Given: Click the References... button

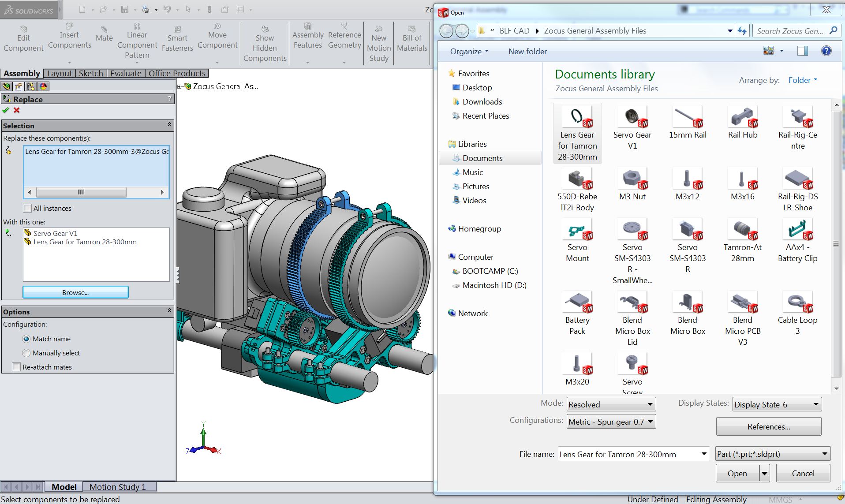Looking at the screenshot, I should coord(768,426).
